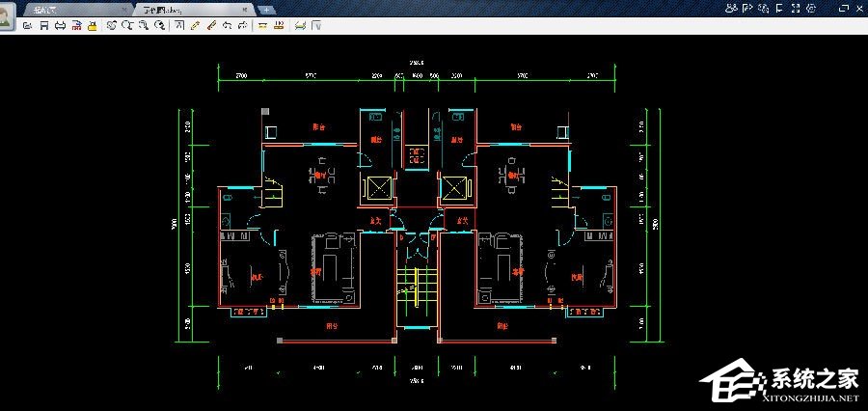868x411 pixels.
Task: Click the orange dimension ruler icon
Action: pyautogui.click(x=279, y=25)
